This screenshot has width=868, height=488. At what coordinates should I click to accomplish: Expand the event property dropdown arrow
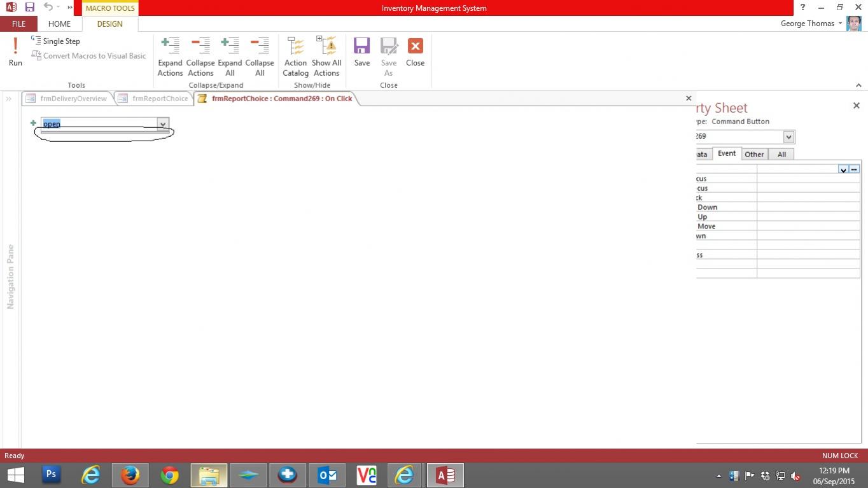pos(843,169)
